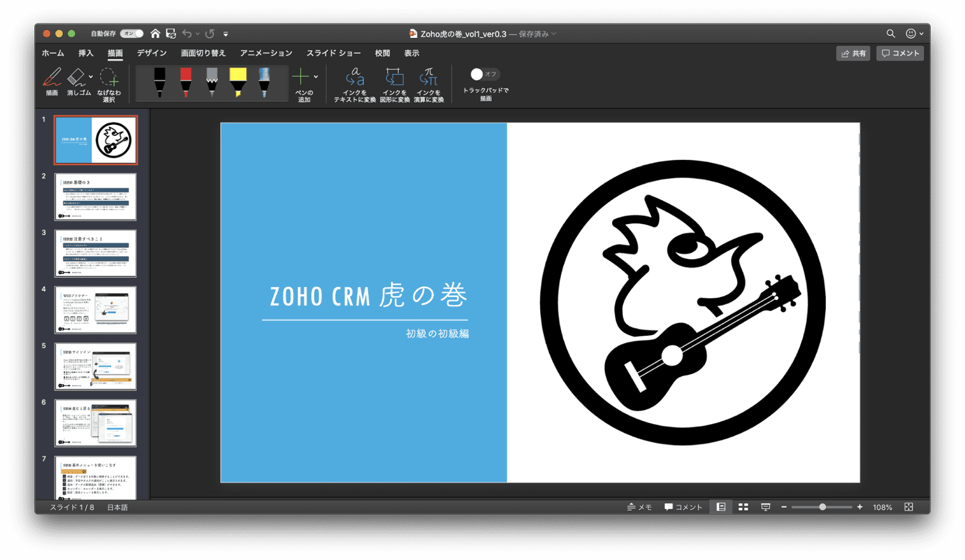This screenshot has height=560, width=965.
Task: Select the なげなわ選択 lasso tool
Action: pos(109,84)
